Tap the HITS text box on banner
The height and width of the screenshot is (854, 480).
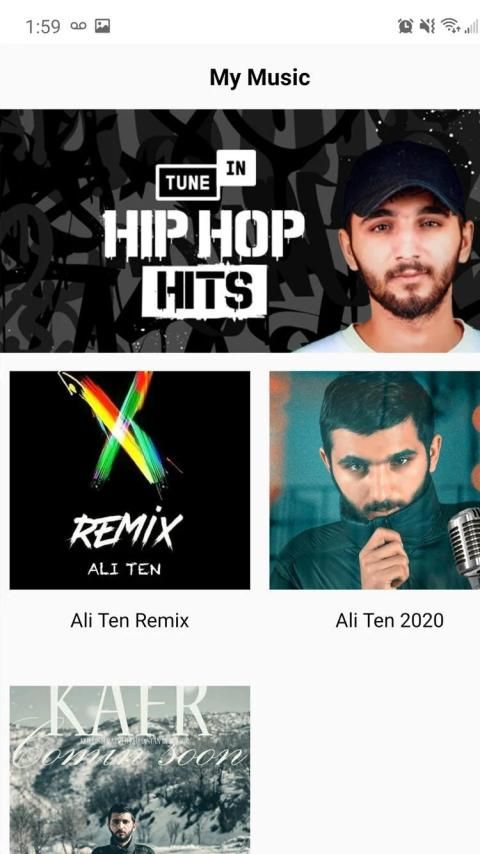click(x=204, y=290)
